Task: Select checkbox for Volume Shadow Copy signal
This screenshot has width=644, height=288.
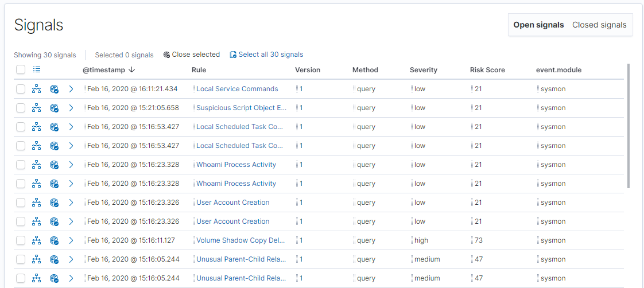Action: click(x=21, y=240)
